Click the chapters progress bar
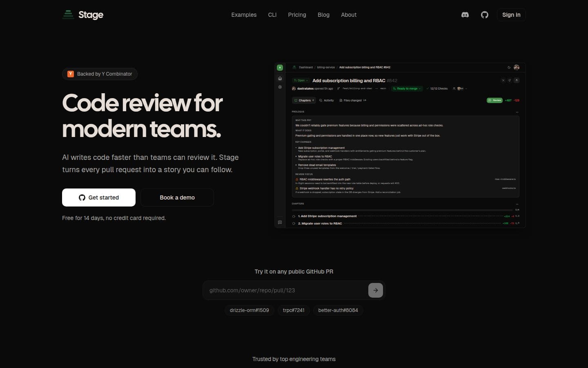 (403, 210)
